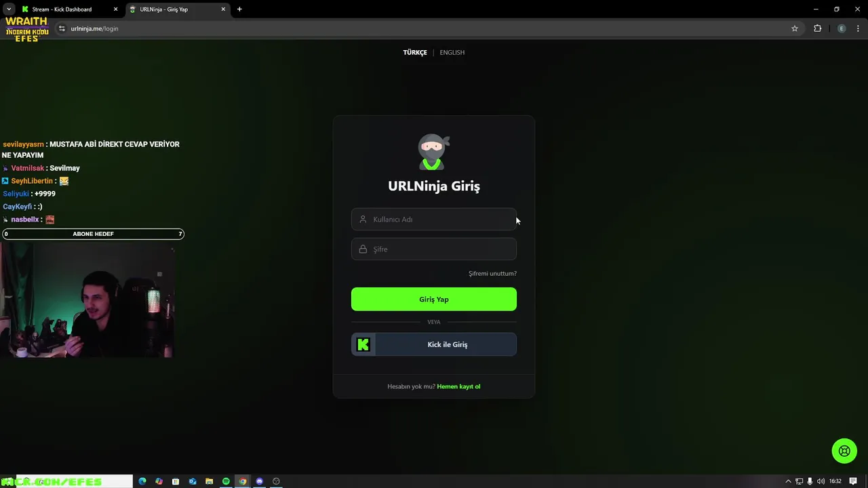Click chat username CayKeyfi
Viewport: 868px width, 488px height.
18,207
